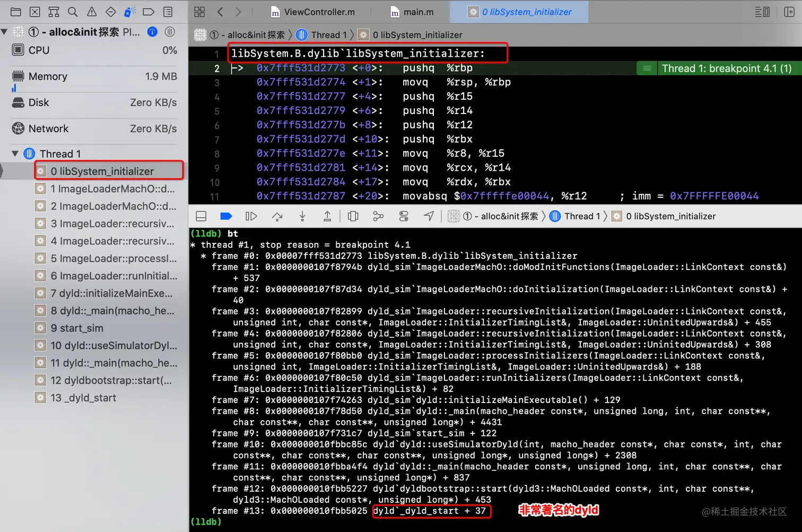
Task: Go forward in editor history
Action: point(238,12)
